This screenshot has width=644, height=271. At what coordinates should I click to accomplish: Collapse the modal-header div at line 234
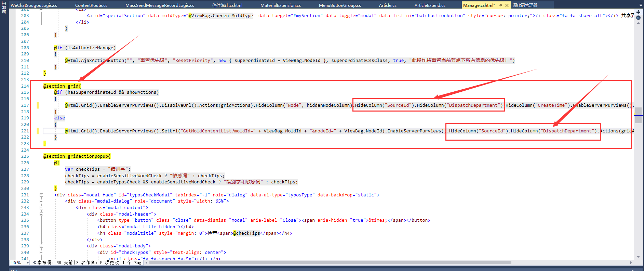pos(41,214)
